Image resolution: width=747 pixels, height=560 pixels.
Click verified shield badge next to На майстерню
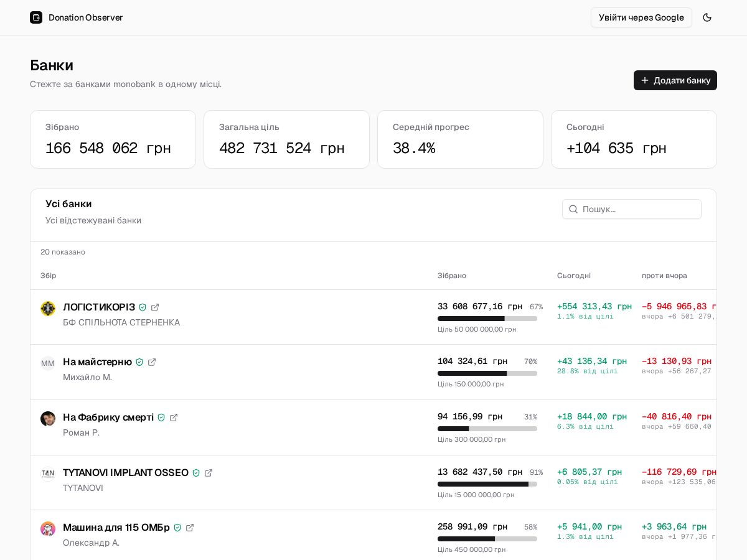tap(139, 362)
